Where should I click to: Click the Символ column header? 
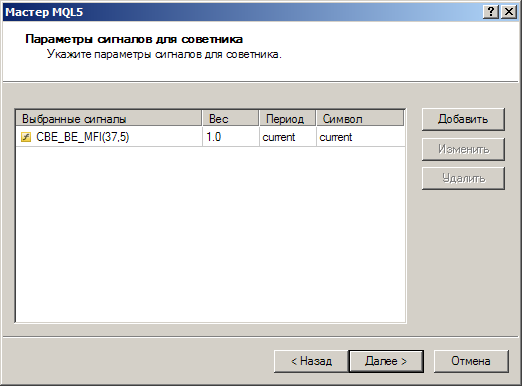(x=360, y=119)
